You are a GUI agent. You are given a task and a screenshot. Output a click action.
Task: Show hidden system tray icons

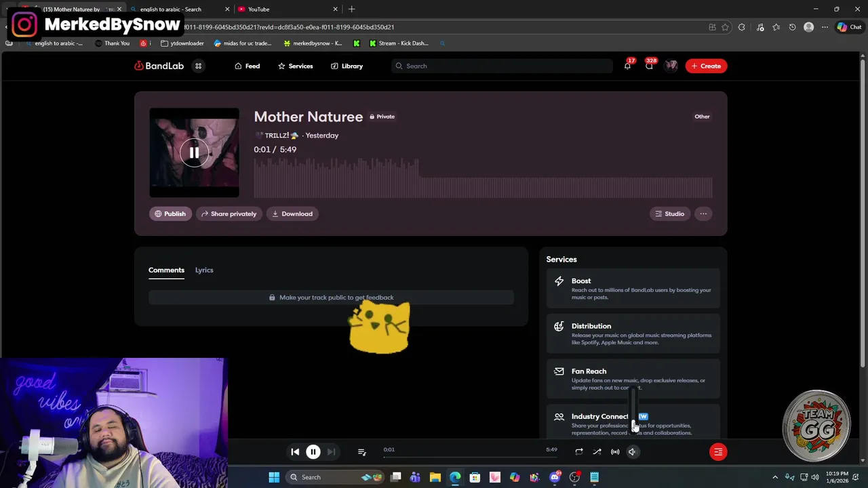775,477
